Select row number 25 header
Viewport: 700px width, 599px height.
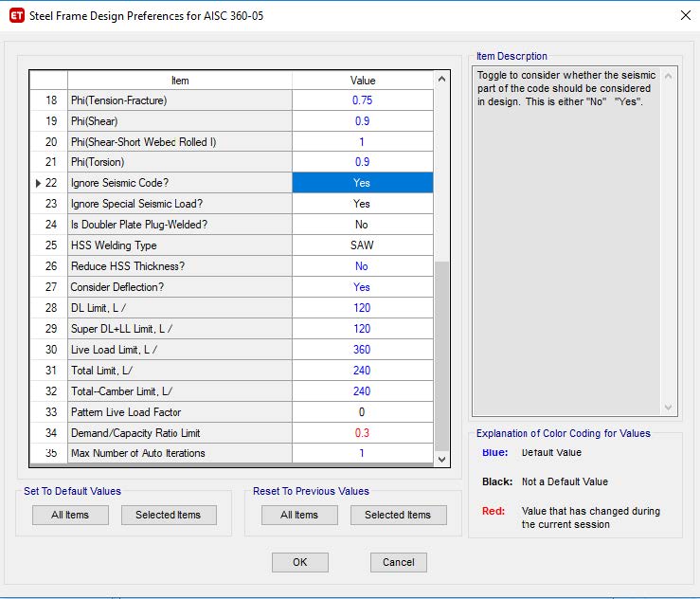coord(49,245)
